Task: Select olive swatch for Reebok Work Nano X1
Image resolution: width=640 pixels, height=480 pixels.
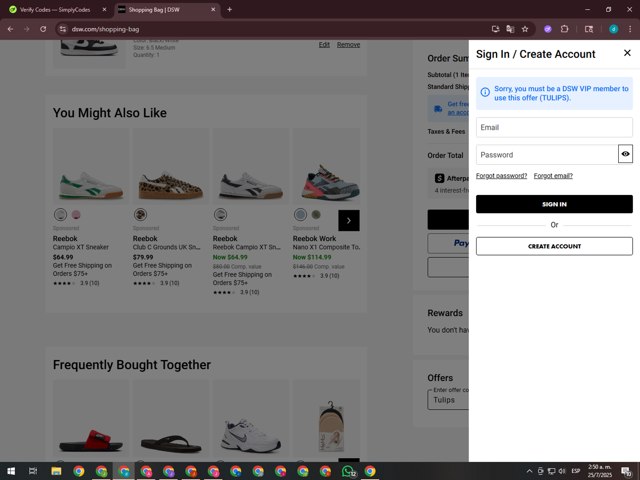Action: click(x=316, y=215)
